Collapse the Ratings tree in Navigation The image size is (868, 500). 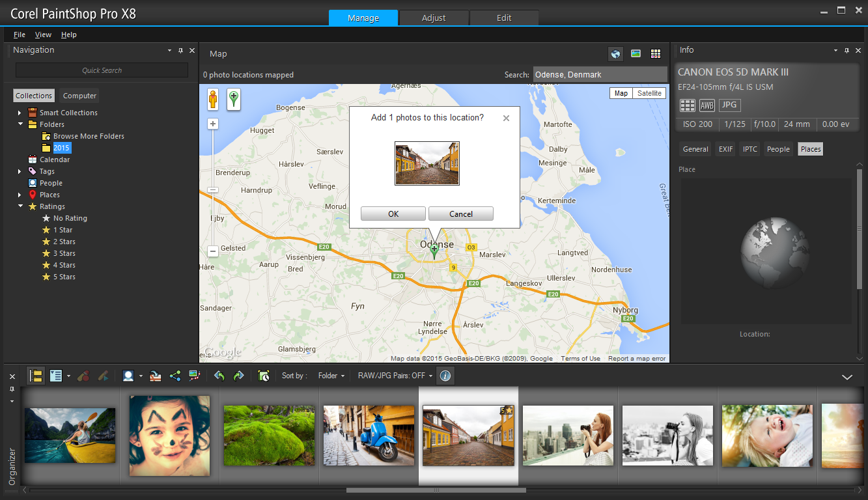point(20,206)
